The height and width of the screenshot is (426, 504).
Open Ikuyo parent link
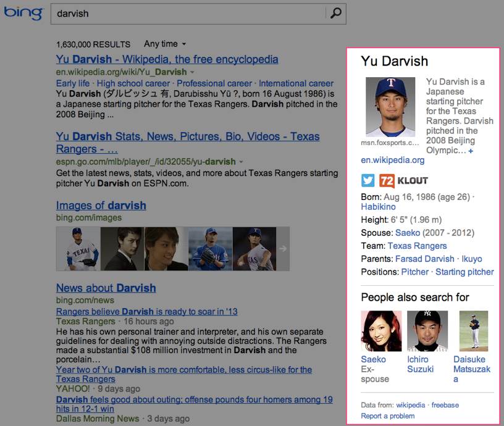pos(472,259)
